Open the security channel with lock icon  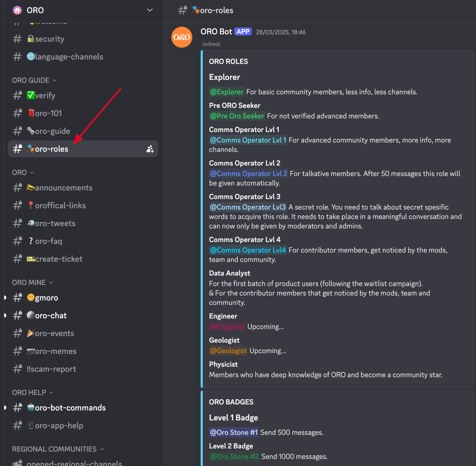click(x=49, y=39)
